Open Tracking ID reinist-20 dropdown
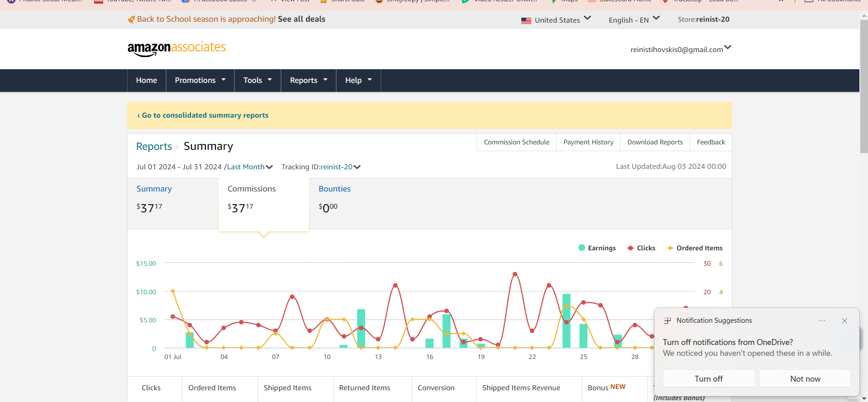This screenshot has width=868, height=402. (x=340, y=167)
